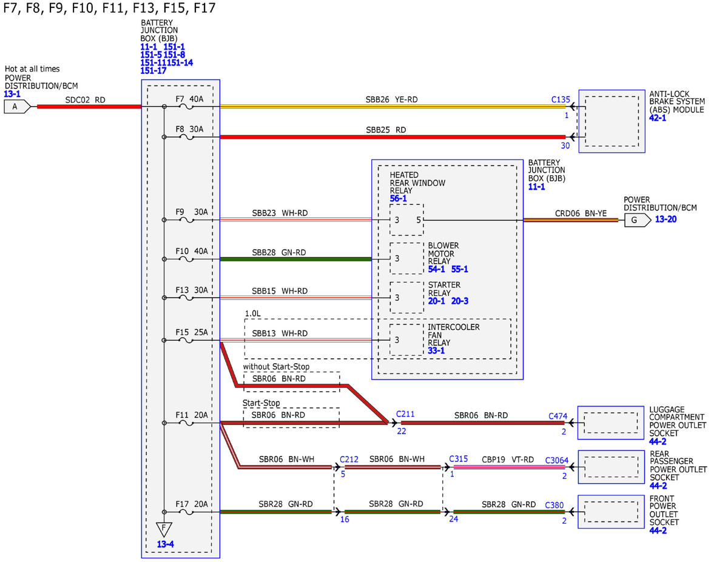The width and height of the screenshot is (728, 562).
Task: Open the 56-1 relay reference link
Action: pyautogui.click(x=398, y=198)
